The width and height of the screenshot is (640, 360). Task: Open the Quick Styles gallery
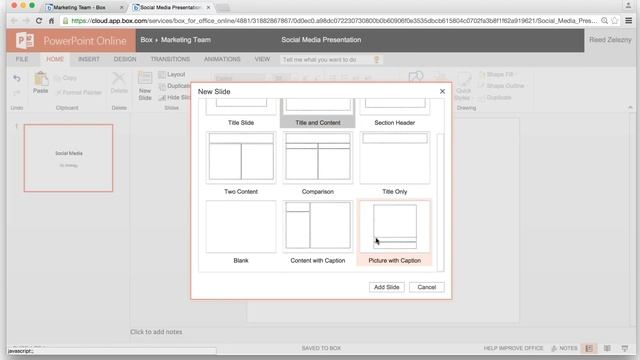tap(463, 87)
